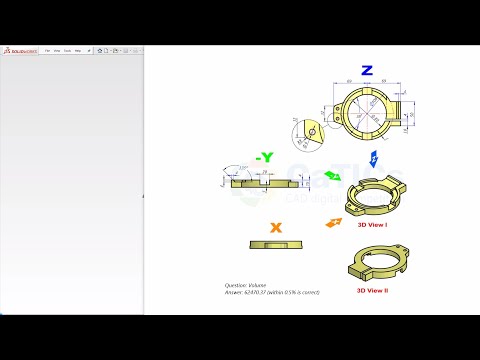The width and height of the screenshot is (480, 360).
Task: Open the View menu
Action: tap(57, 51)
